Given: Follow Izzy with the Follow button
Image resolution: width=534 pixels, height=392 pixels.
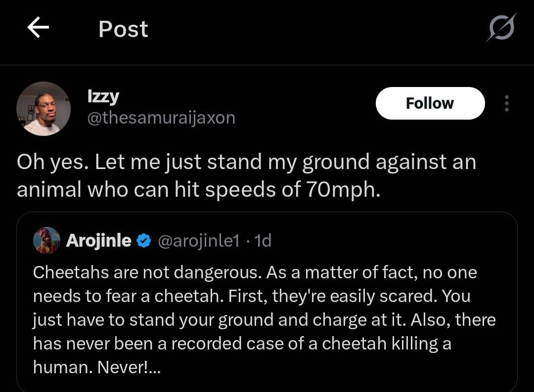Looking at the screenshot, I should click(x=430, y=103).
